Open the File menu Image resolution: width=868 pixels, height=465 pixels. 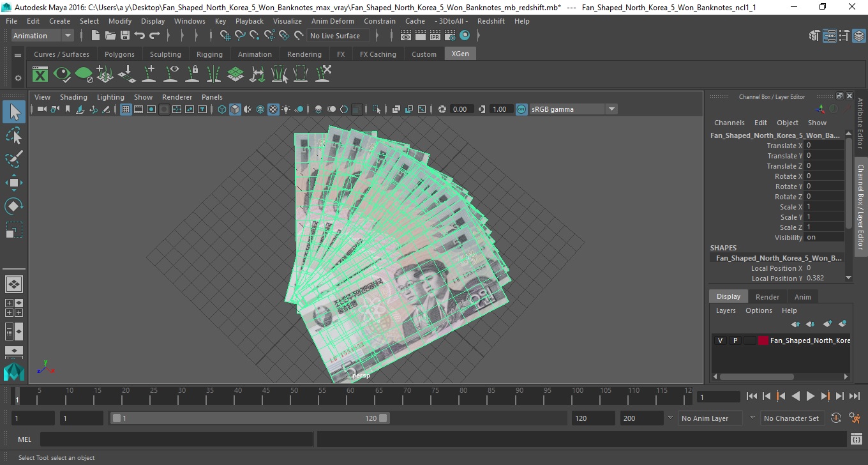[11, 21]
